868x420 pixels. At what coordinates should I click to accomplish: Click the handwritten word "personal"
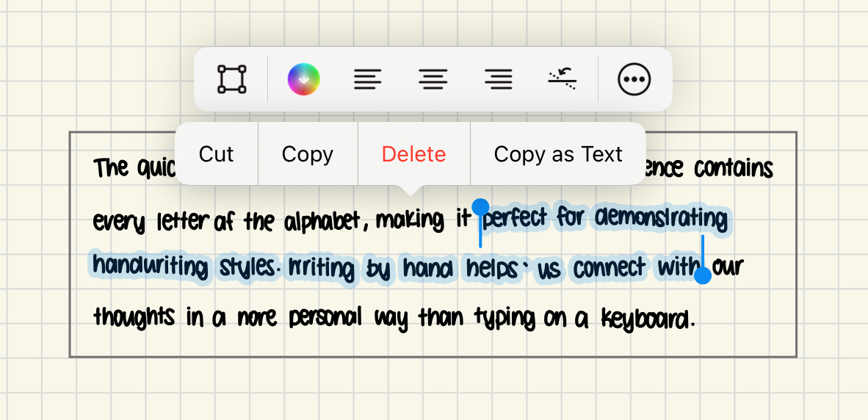click(325, 317)
